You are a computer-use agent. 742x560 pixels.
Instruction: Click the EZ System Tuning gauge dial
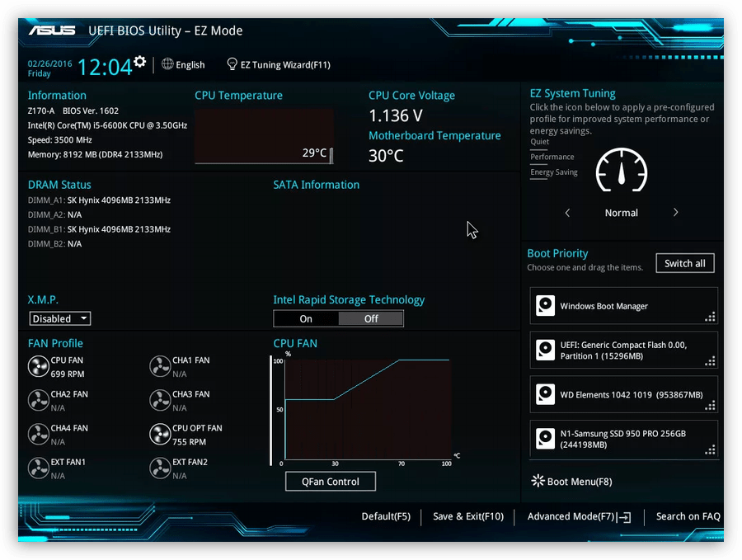point(622,170)
